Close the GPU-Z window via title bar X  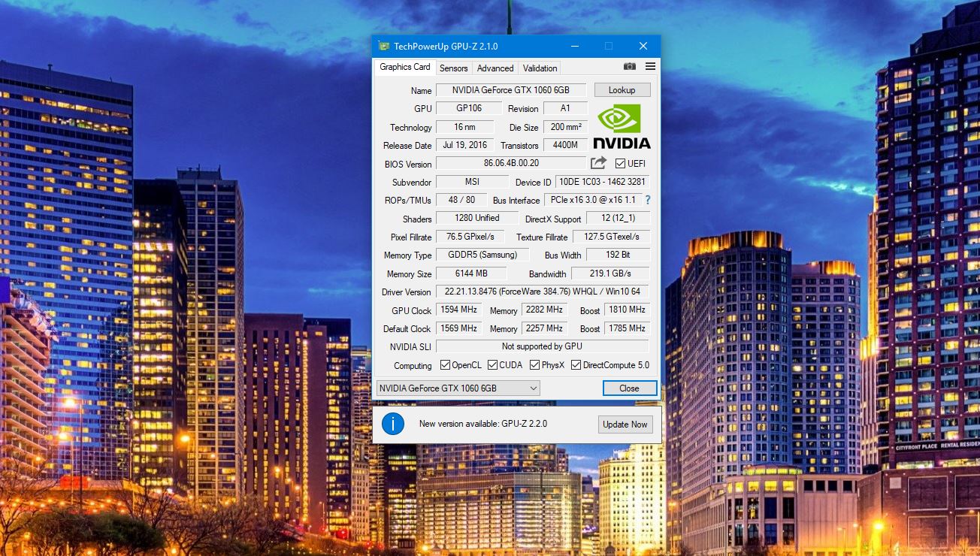tap(643, 47)
